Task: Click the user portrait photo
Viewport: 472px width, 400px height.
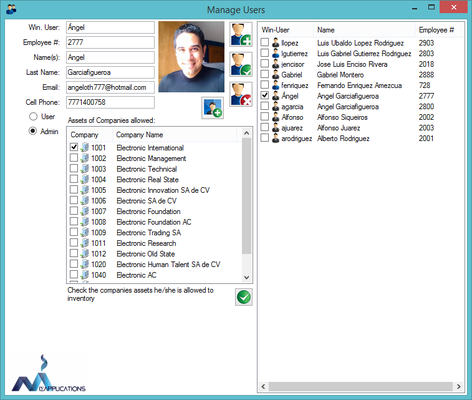Action: pyautogui.click(x=191, y=57)
